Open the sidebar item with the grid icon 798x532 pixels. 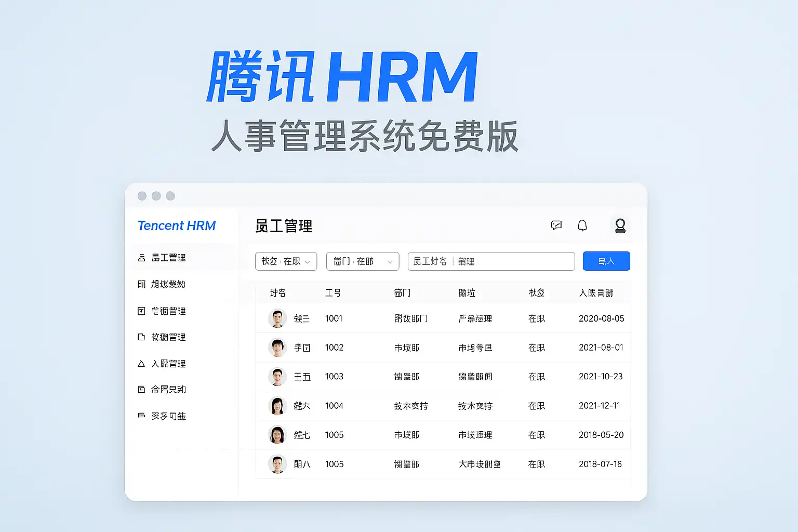click(162, 284)
